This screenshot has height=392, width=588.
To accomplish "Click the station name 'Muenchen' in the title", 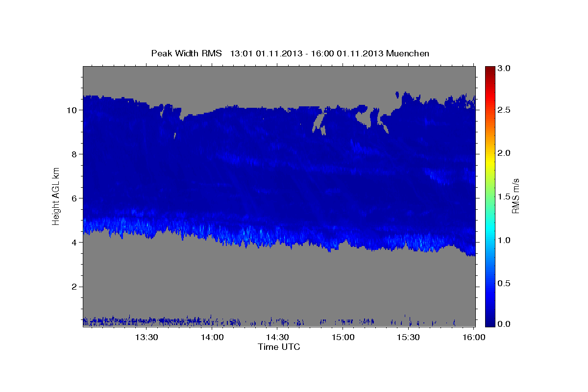I will click(x=408, y=53).
